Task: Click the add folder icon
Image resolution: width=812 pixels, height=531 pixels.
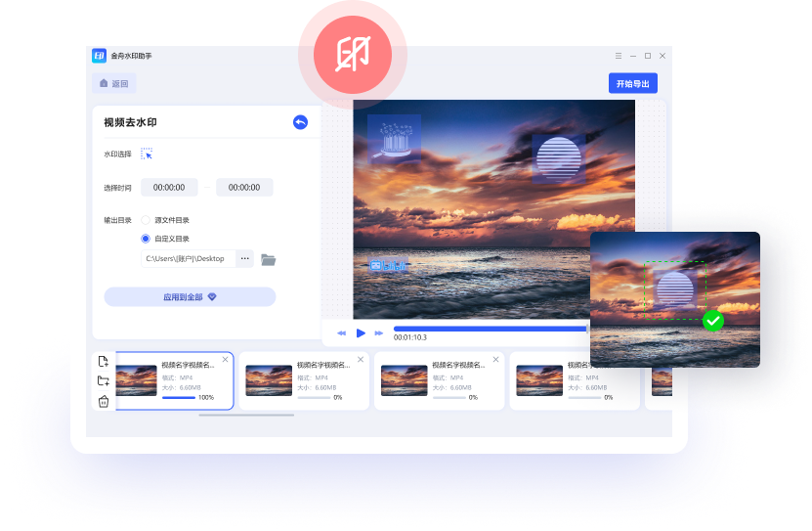Action: [x=104, y=381]
